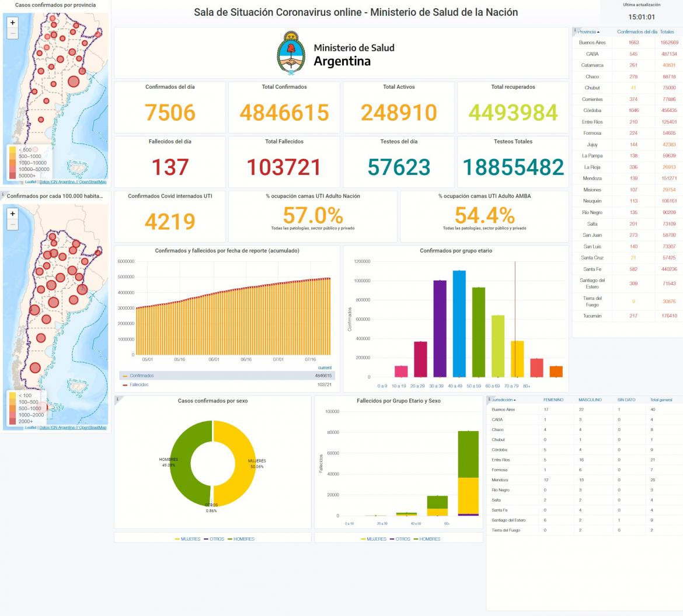This screenshot has width=683, height=616.
Task: Zoom in on the per-100,000 inhabitants map
Action: pyautogui.click(x=13, y=213)
